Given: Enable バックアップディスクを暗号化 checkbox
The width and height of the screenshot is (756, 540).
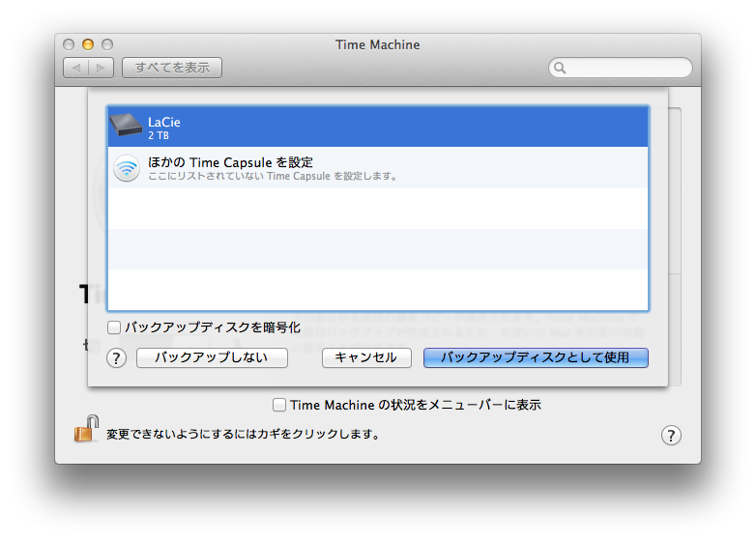Looking at the screenshot, I should pyautogui.click(x=114, y=327).
